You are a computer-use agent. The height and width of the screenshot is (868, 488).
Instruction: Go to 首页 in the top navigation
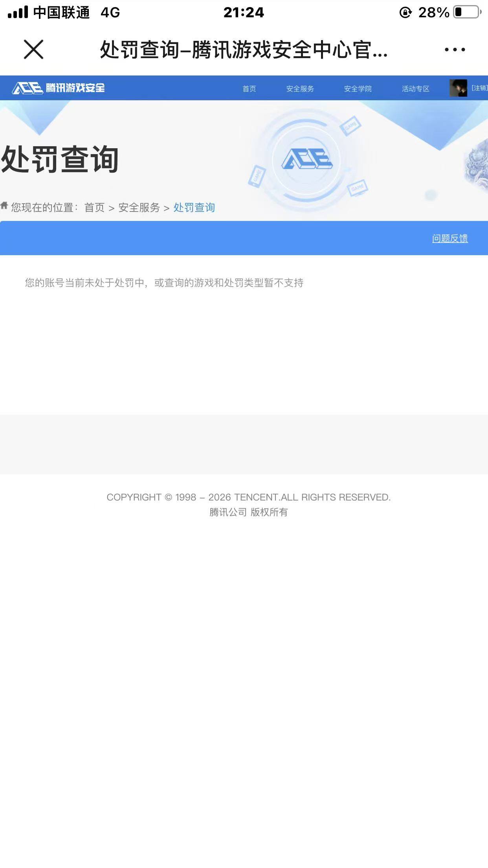(249, 88)
